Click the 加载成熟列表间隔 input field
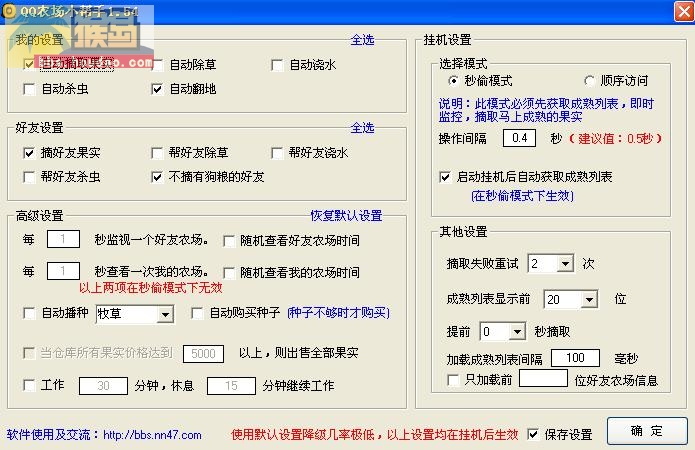The width and height of the screenshot is (695, 450). (575, 358)
